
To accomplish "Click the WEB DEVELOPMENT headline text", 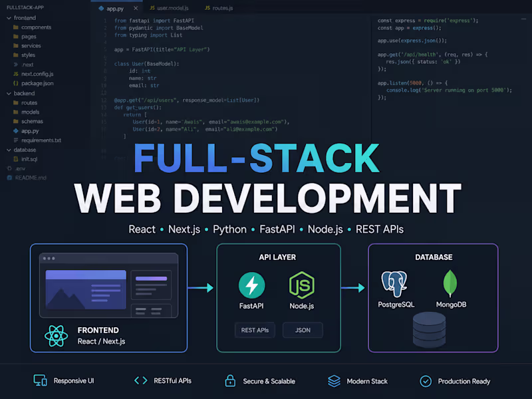I will pos(268,198).
